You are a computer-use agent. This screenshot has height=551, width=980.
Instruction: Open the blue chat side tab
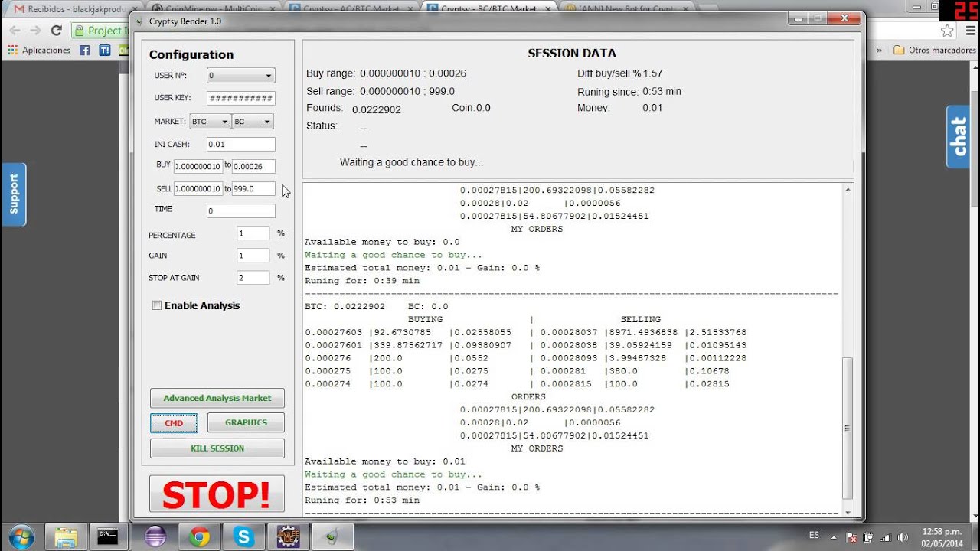(959, 136)
